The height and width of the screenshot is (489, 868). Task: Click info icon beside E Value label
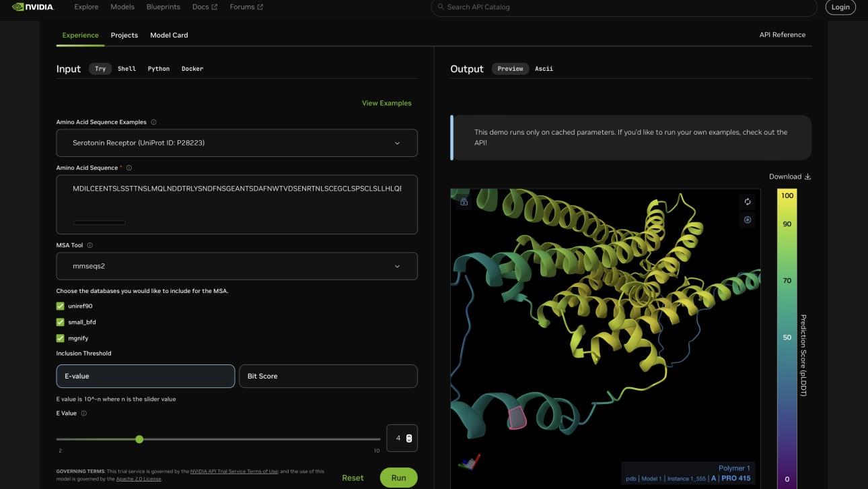[x=83, y=414]
